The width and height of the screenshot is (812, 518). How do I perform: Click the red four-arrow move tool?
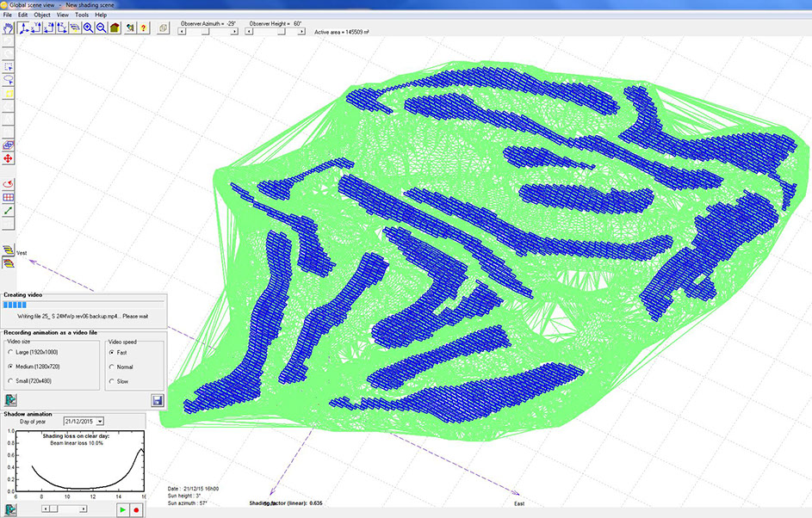[9, 159]
